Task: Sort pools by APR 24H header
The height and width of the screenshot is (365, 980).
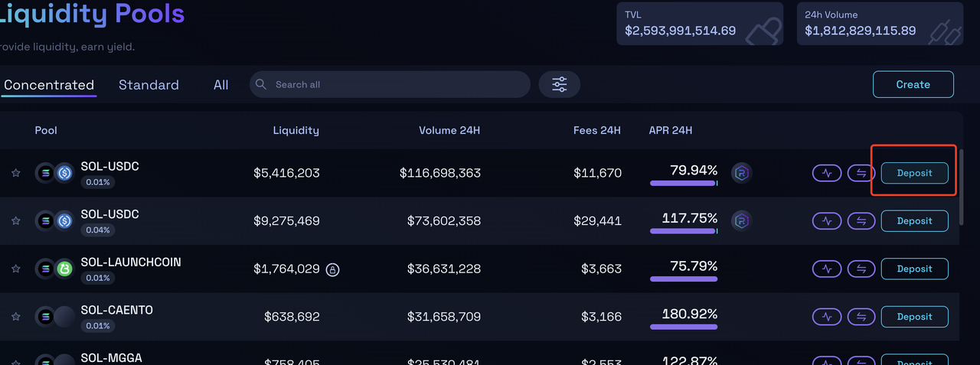Action: pos(670,130)
